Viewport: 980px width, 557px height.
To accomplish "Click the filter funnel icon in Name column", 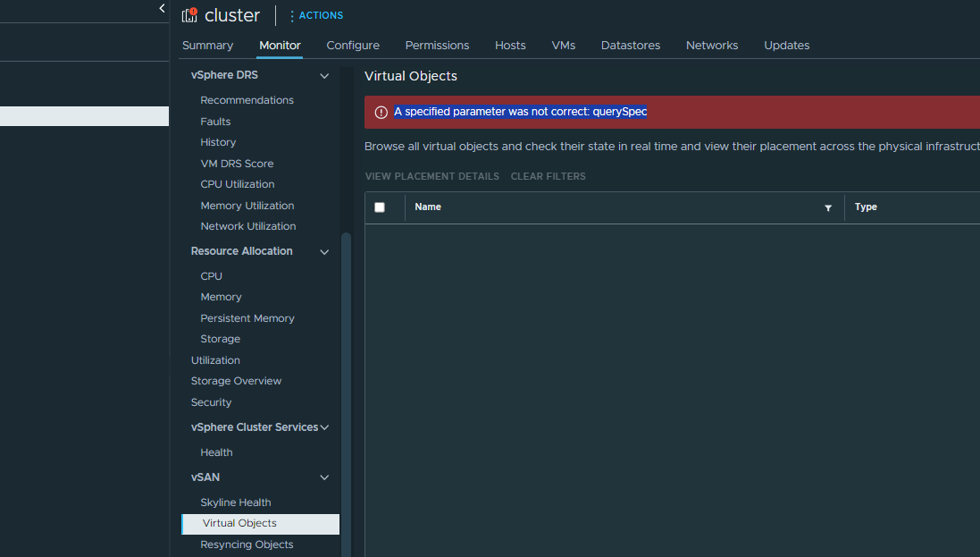I will click(828, 207).
